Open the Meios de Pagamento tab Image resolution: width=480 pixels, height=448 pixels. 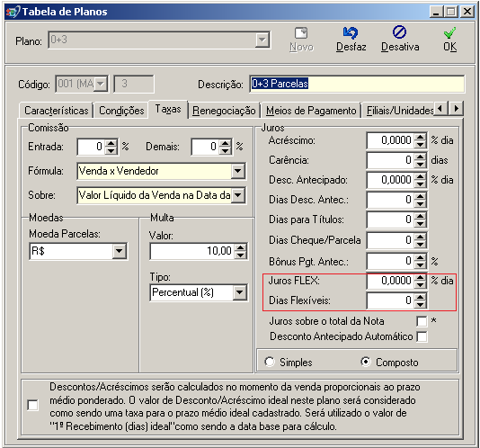coord(311,111)
